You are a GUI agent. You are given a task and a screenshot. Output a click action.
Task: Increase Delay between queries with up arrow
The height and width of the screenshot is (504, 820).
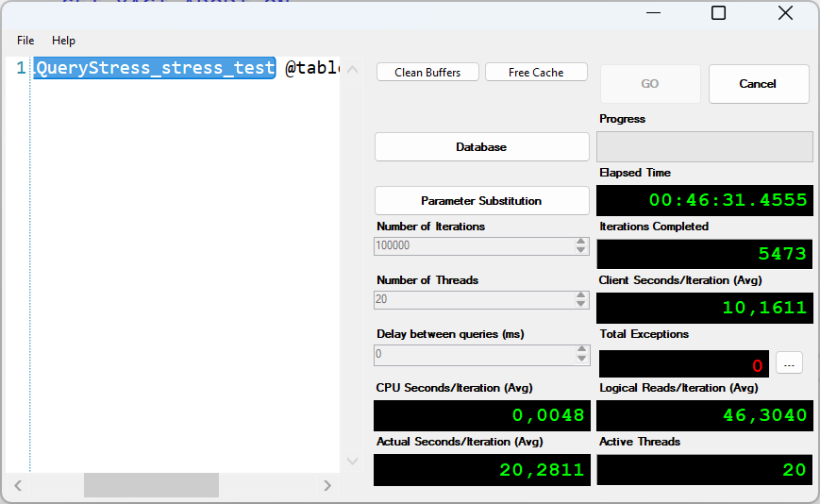(581, 350)
